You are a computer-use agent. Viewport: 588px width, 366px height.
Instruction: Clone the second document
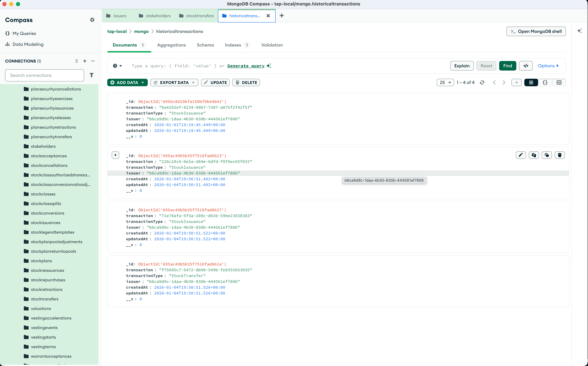click(x=547, y=155)
